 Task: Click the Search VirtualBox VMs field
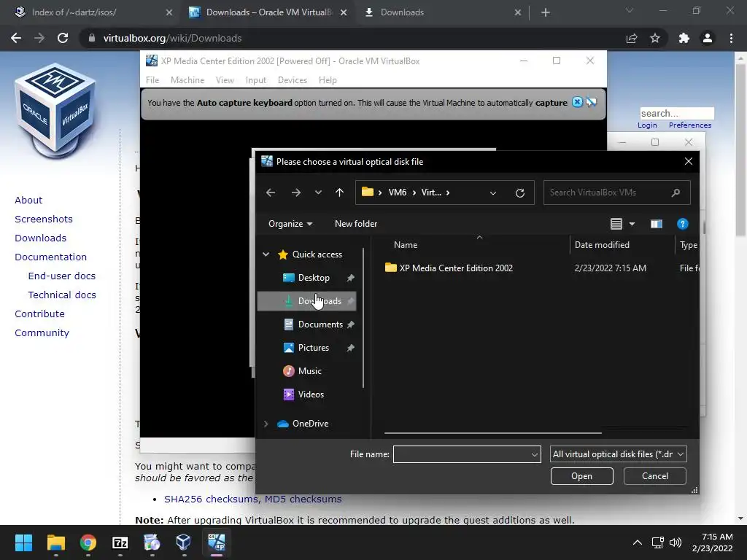616,192
